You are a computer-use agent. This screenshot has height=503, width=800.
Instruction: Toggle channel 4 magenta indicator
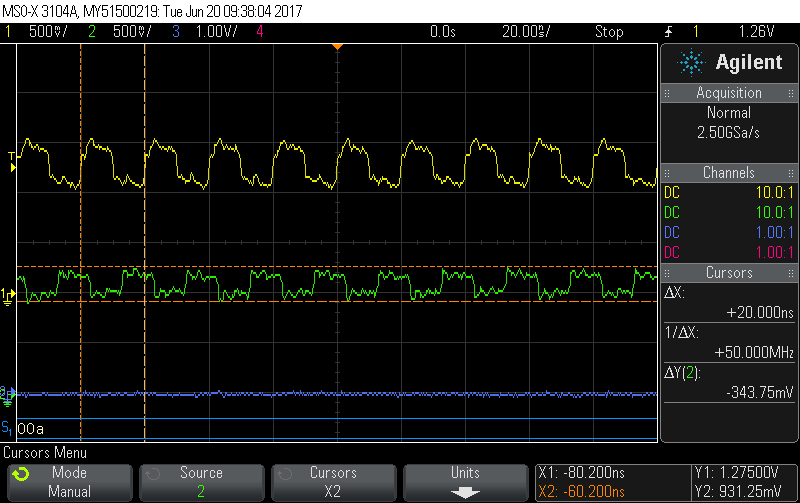[260, 32]
